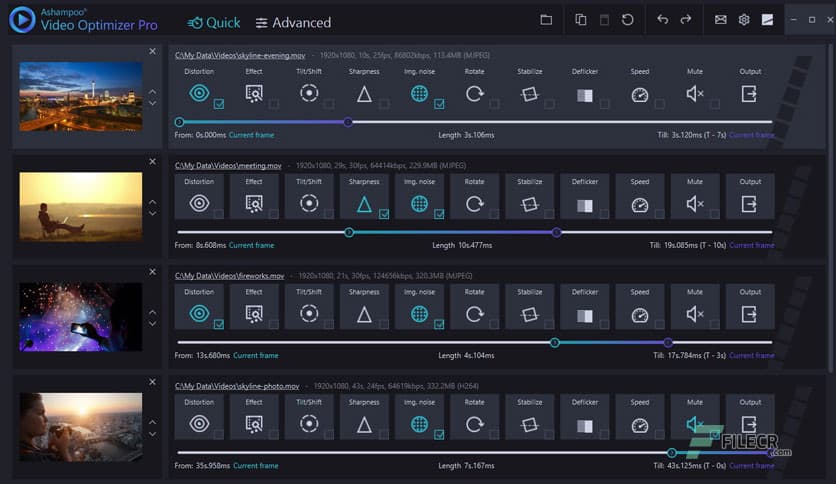Move skyline-photo.mov up with chevron
The image size is (836, 484).
coord(152,422)
